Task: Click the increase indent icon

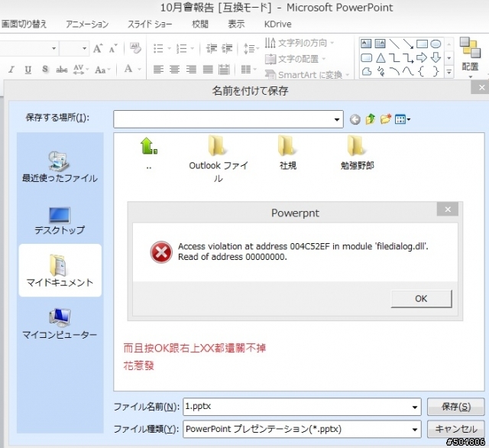Action: [x=227, y=49]
